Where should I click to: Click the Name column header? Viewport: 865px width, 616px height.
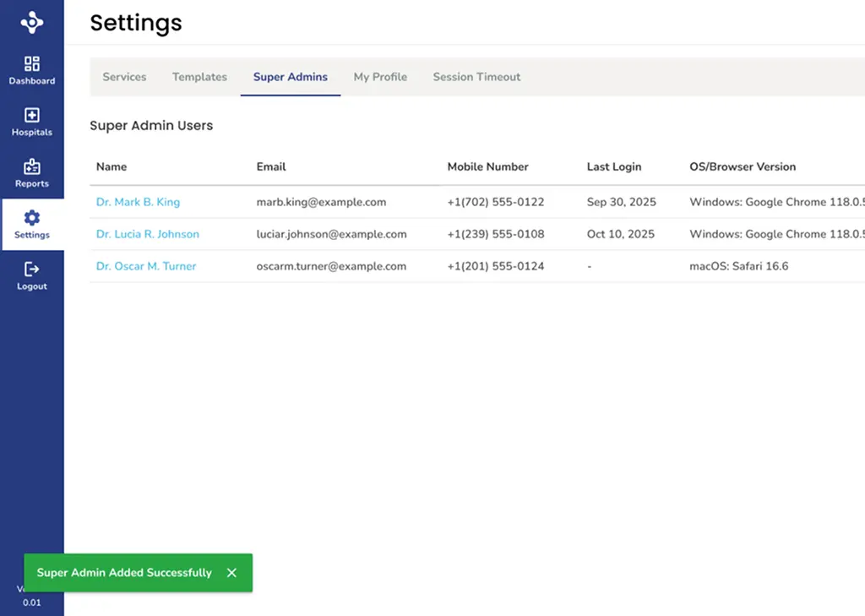coord(111,166)
